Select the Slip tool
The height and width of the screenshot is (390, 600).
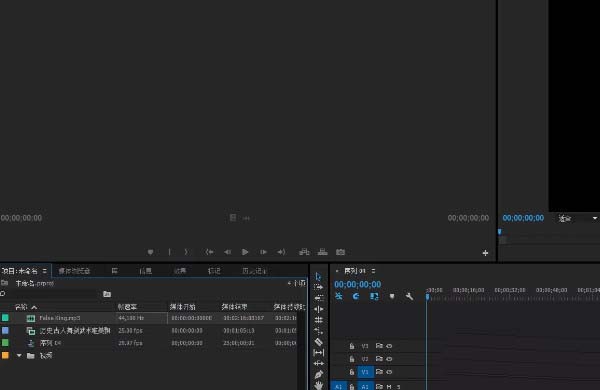point(318,352)
